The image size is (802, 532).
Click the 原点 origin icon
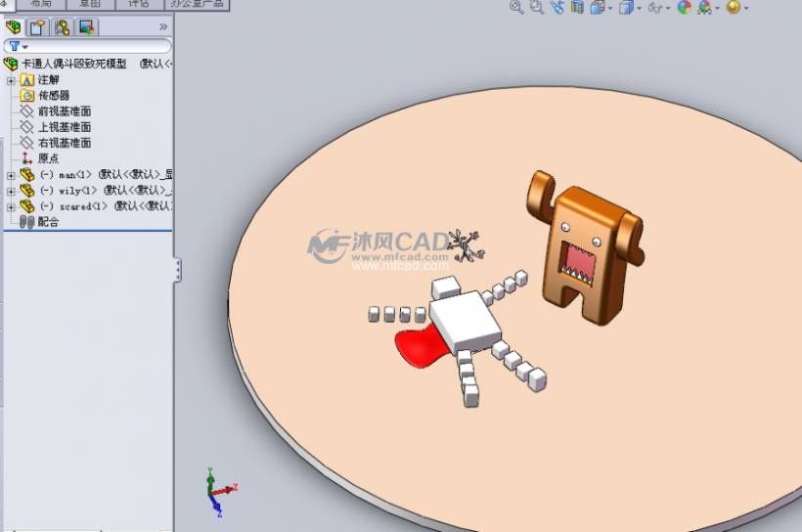(26, 158)
